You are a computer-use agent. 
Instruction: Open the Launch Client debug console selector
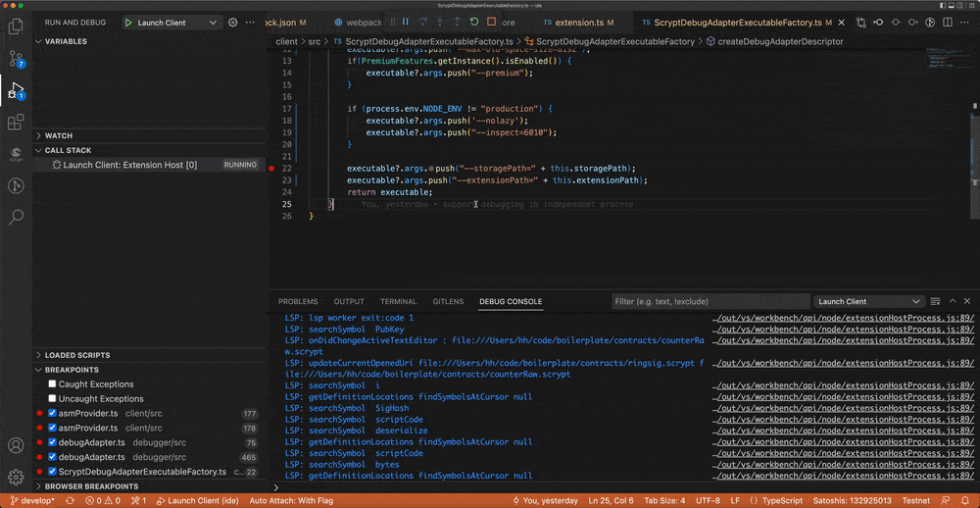tap(868, 301)
